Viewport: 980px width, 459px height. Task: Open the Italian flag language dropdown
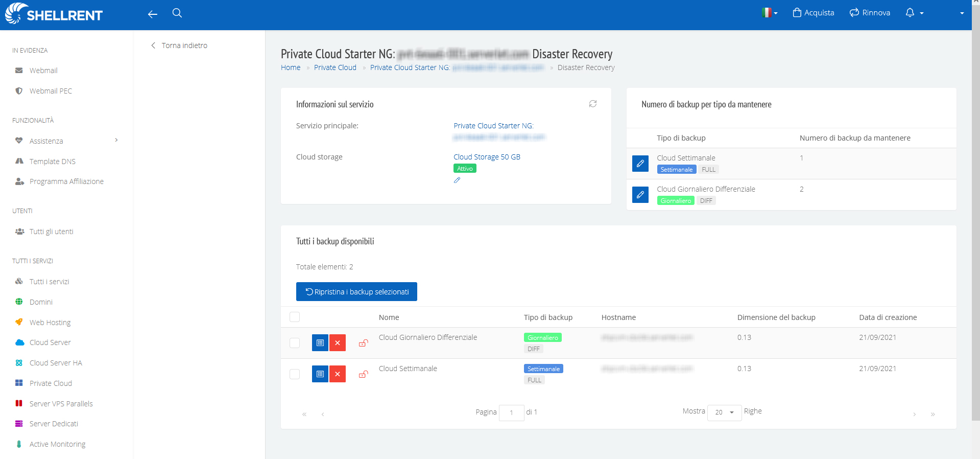pyautogui.click(x=770, y=13)
